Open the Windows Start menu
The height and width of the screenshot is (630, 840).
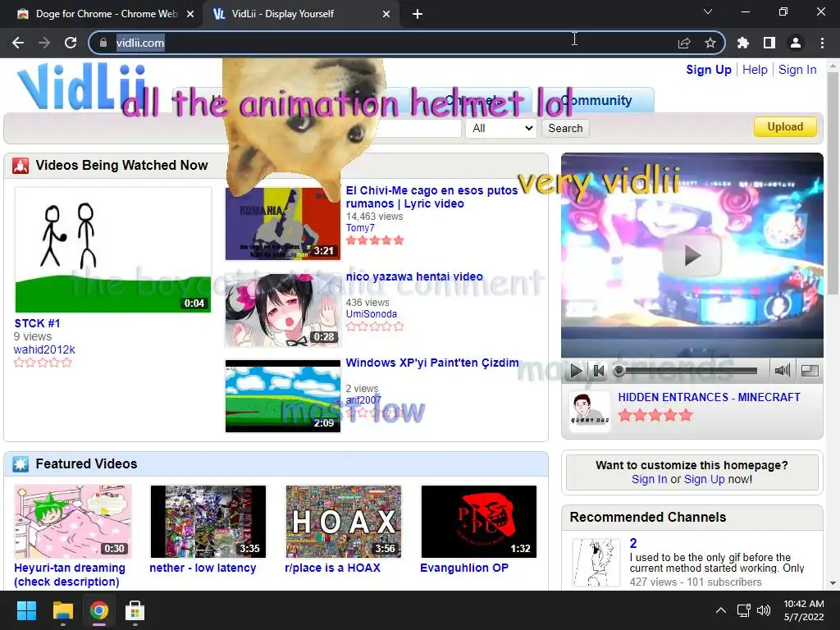[26, 610]
